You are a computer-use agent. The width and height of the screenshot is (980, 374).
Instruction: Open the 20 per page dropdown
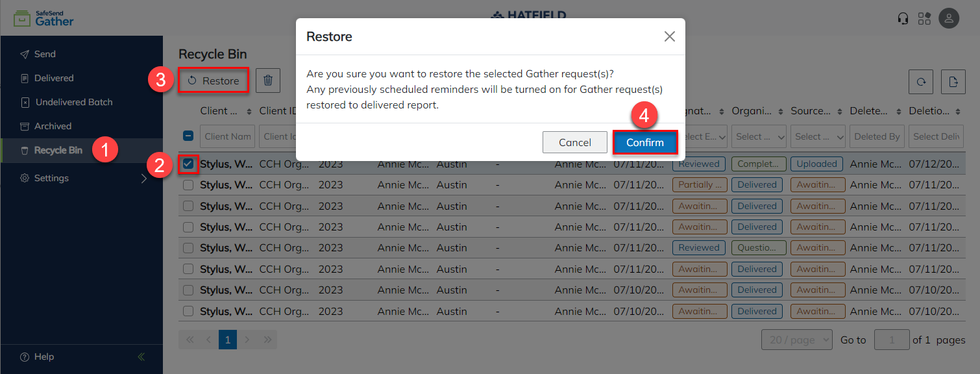point(796,339)
